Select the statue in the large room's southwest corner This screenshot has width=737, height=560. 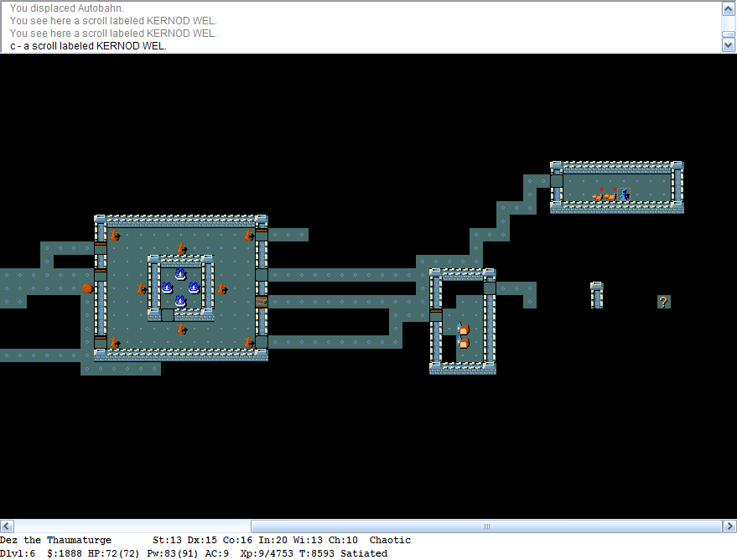tap(114, 341)
